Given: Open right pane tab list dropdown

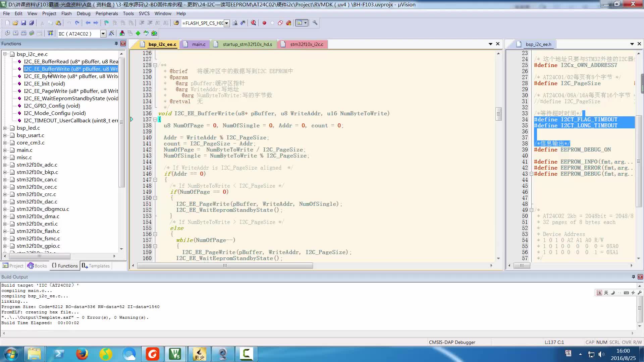Looking at the screenshot, I should pos(632,44).
